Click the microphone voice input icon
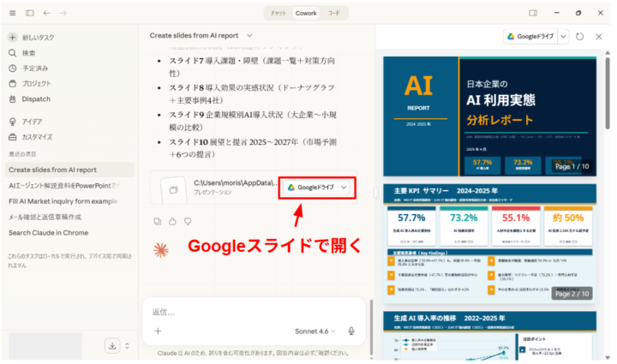 (x=351, y=331)
